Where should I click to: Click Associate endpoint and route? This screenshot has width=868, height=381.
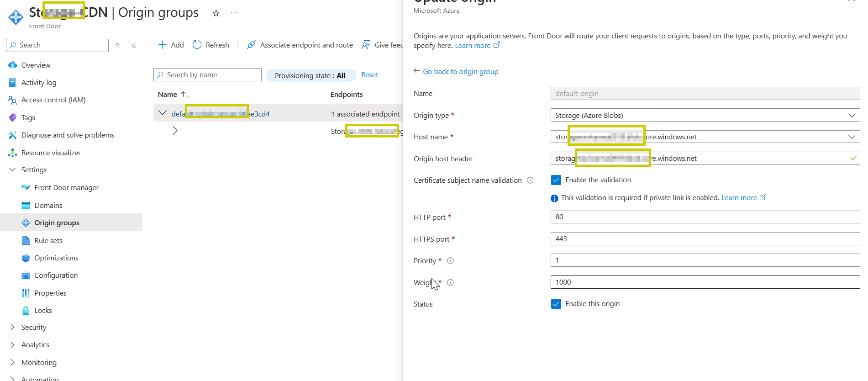[300, 45]
